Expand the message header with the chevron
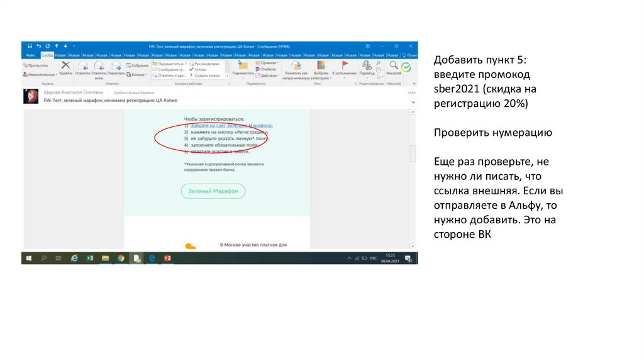The image size is (644, 361). (x=413, y=103)
